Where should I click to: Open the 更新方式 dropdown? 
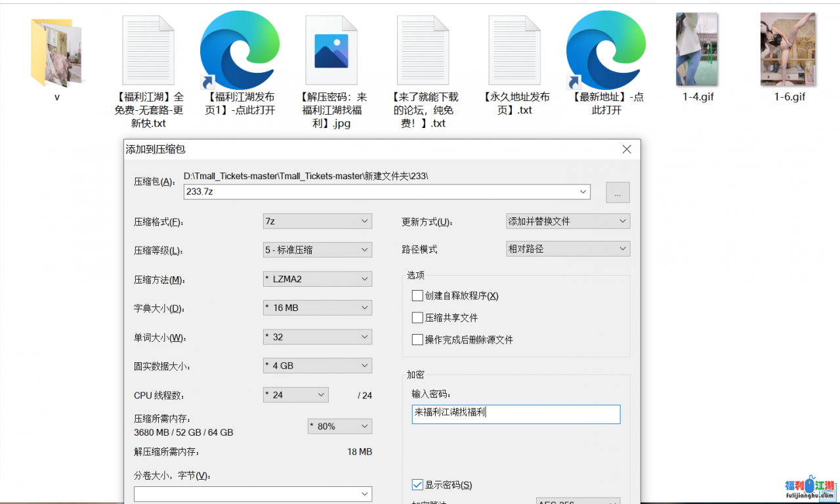(568, 222)
